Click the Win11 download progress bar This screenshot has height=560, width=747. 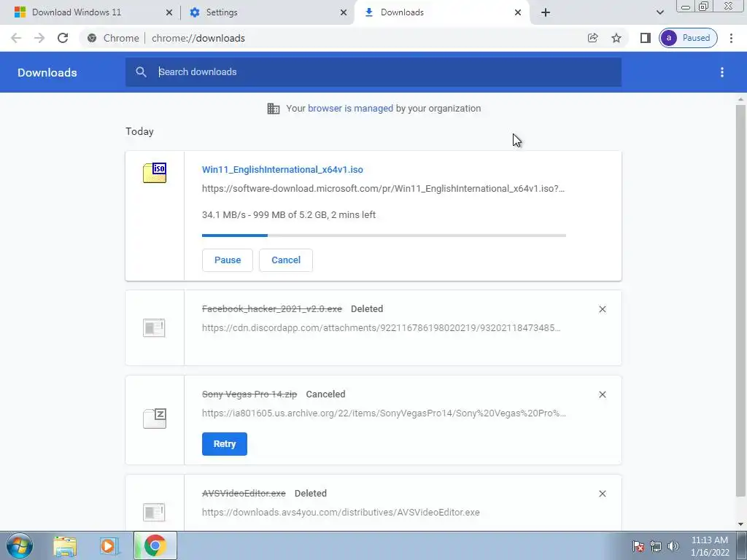[384, 236]
